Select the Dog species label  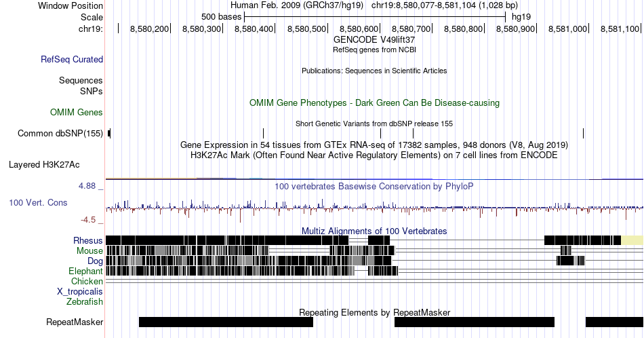point(95,261)
